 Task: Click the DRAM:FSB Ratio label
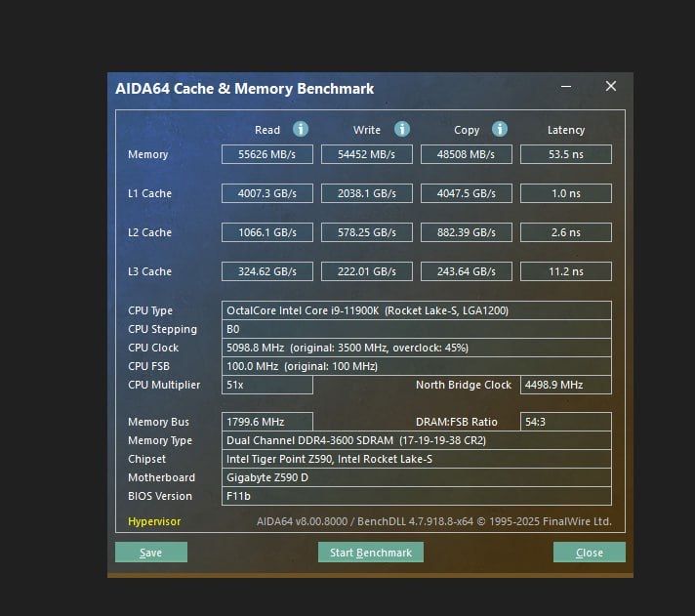pos(457,422)
